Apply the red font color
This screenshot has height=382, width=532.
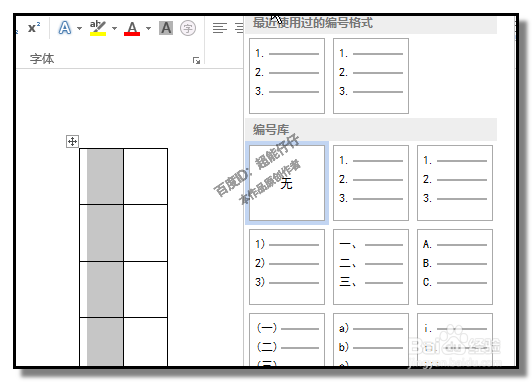(132, 28)
